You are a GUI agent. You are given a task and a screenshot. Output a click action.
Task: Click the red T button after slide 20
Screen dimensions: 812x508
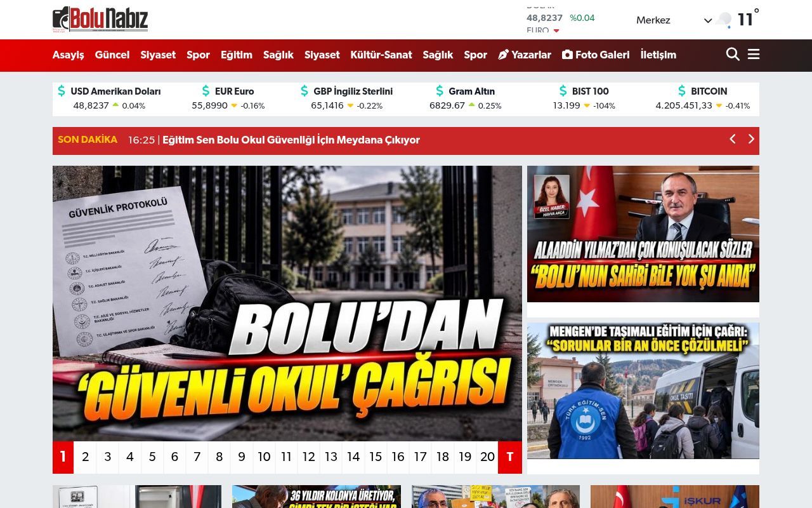[x=510, y=457]
